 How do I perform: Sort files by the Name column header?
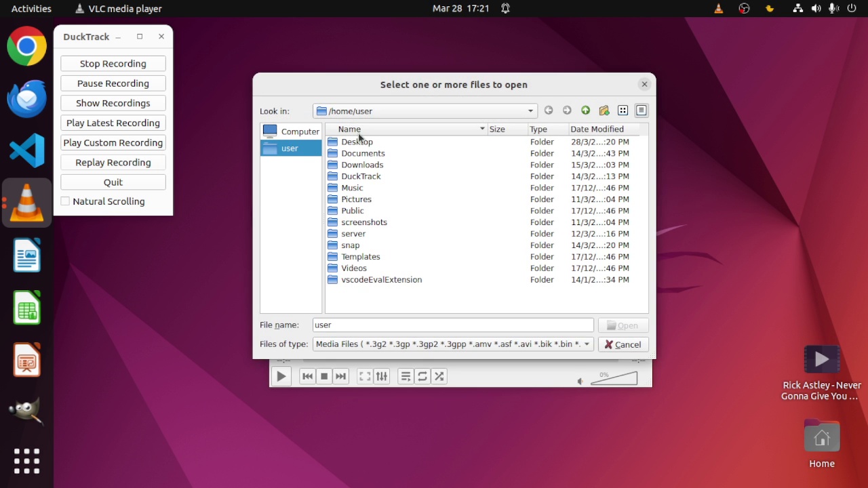[x=350, y=129]
